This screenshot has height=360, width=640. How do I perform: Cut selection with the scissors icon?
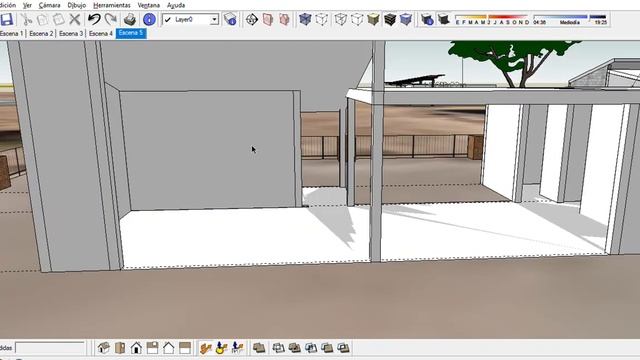pos(27,19)
